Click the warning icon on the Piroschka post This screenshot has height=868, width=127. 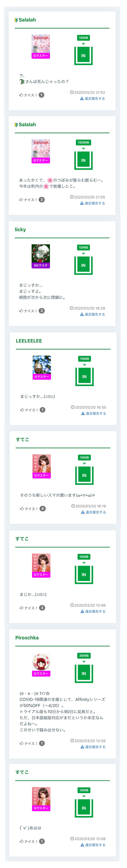coord(82,747)
